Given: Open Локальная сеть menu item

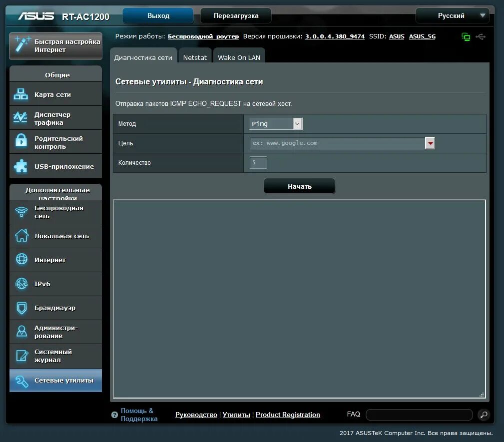Looking at the screenshot, I should (55, 236).
